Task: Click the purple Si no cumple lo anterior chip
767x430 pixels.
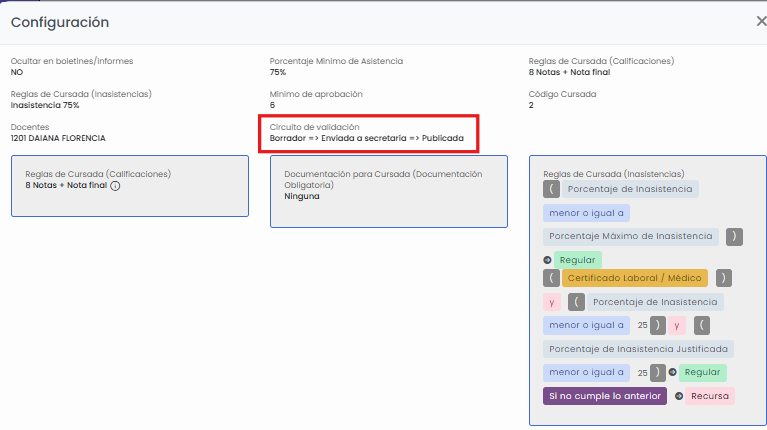Action: click(605, 396)
